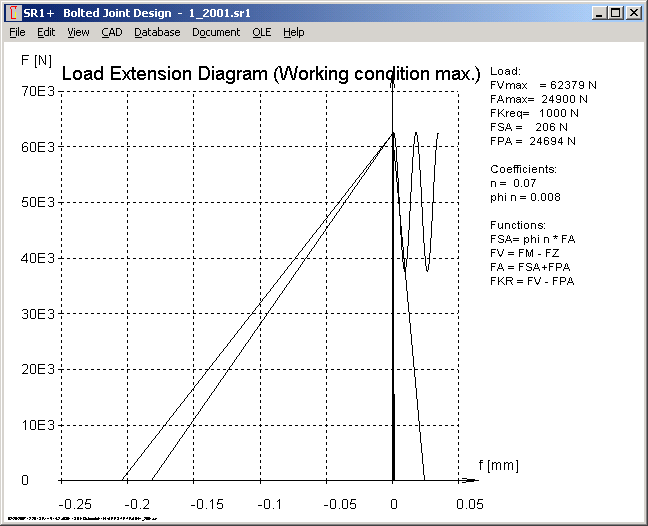Open the File menu
Viewport: 648px width, 526px height.
pos(17,32)
